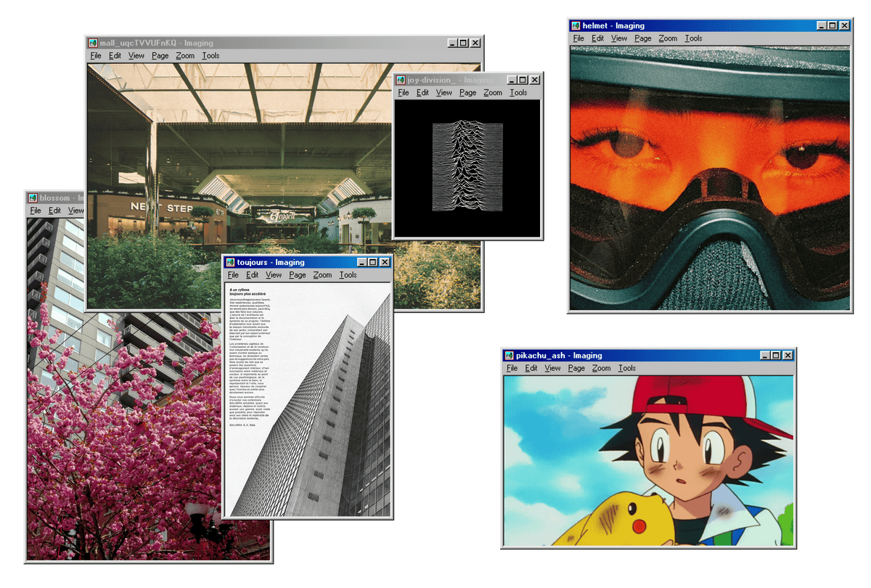Open Edit menu in the pikachu_ash window
871x588 pixels.
[531, 369]
